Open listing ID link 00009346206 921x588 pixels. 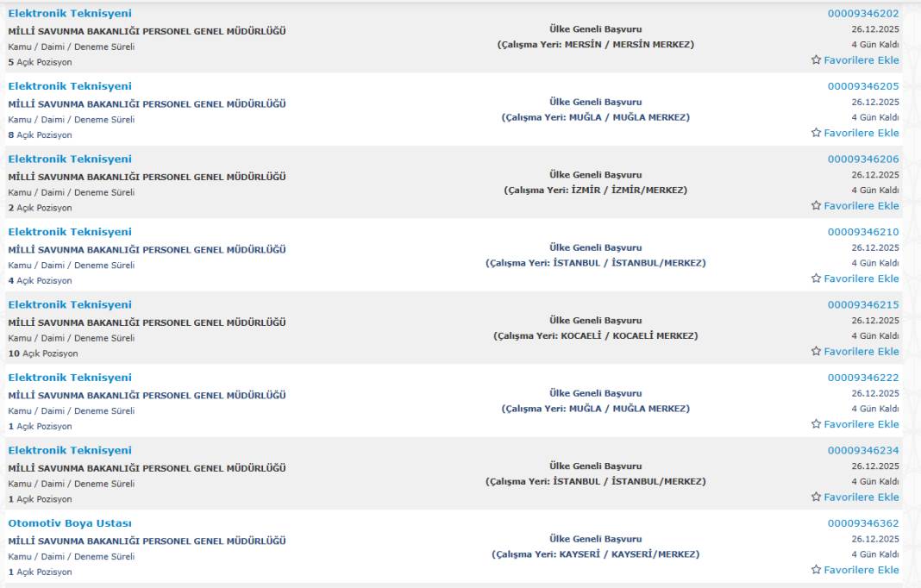click(862, 160)
